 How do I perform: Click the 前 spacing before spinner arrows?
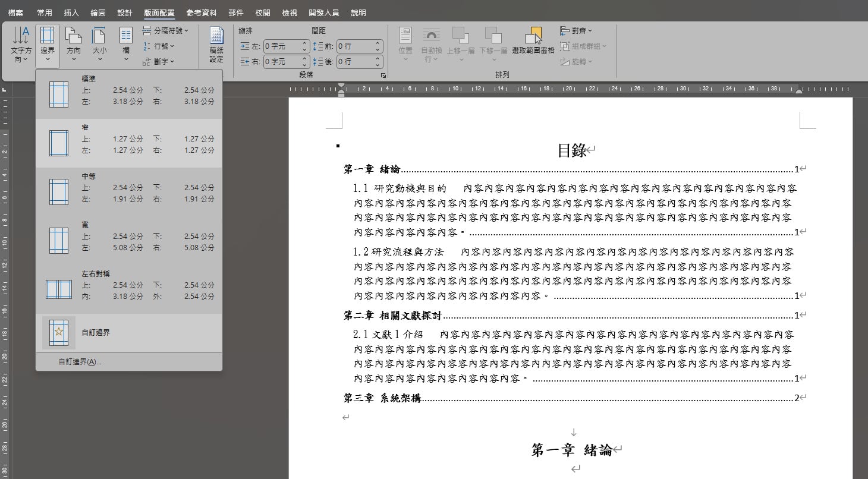378,46
